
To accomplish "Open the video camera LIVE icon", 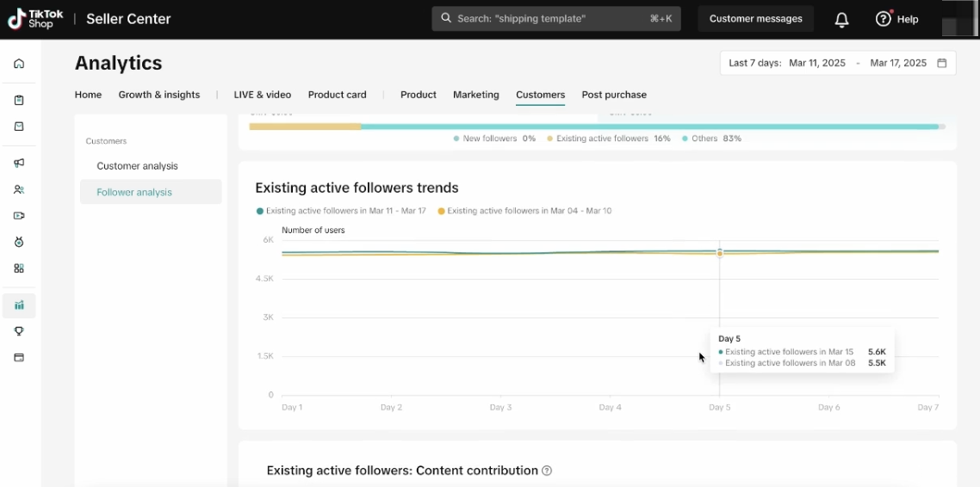I will tap(19, 216).
